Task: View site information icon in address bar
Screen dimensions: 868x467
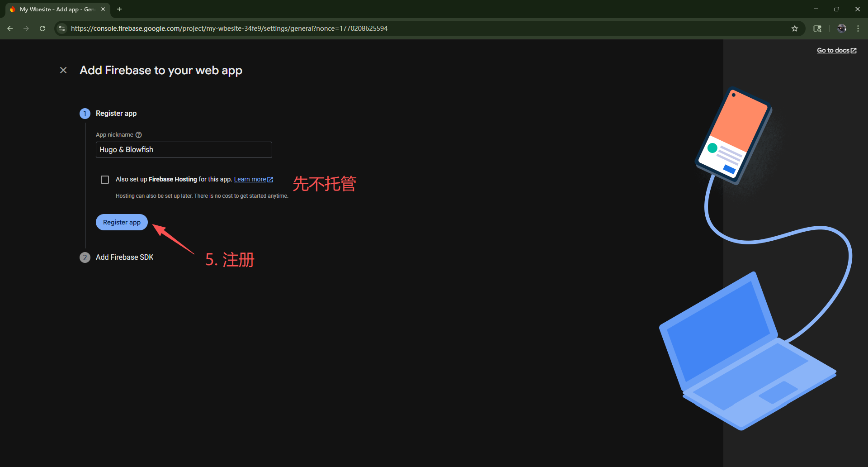Action: click(x=62, y=29)
